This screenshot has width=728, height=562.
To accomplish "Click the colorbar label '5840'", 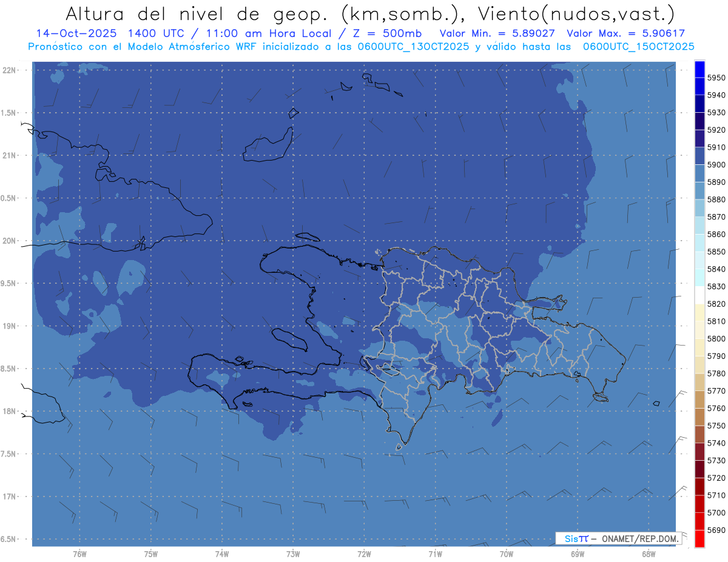I will [716, 269].
